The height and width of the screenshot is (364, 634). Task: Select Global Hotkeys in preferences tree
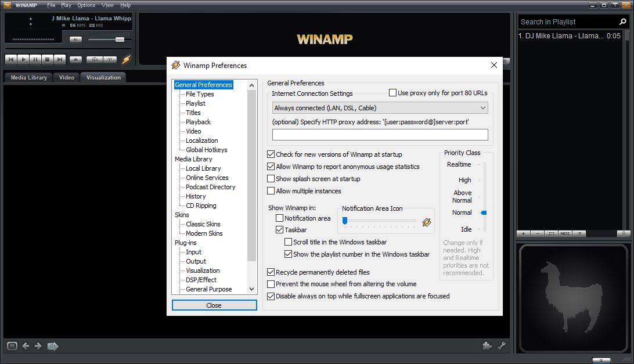206,150
